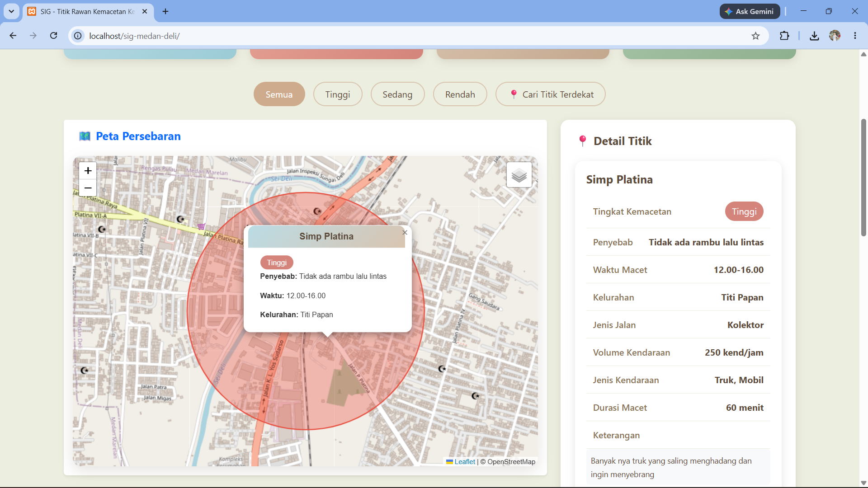Click the Tinggi badge in Detail Titik panel
868x488 pixels.
click(744, 211)
